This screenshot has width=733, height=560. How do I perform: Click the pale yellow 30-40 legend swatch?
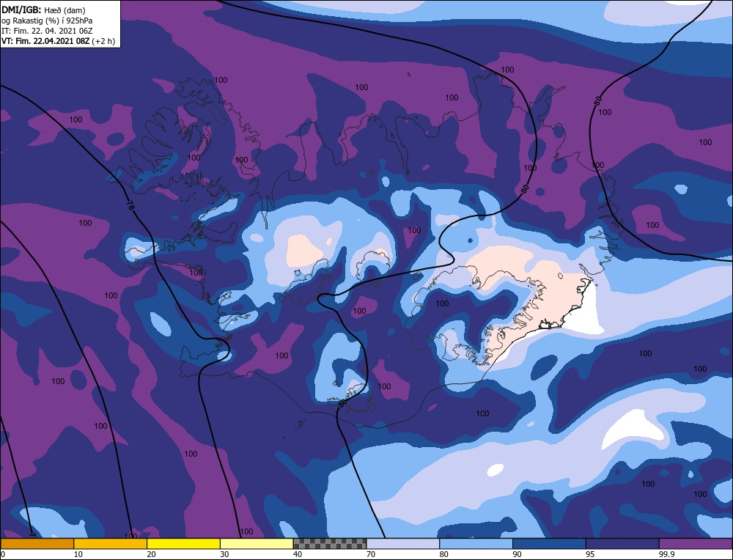257,544
